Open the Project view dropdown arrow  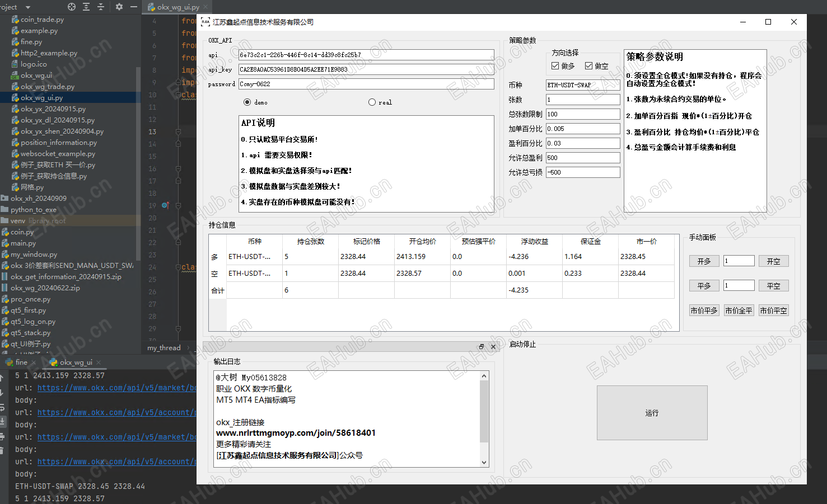(x=28, y=7)
